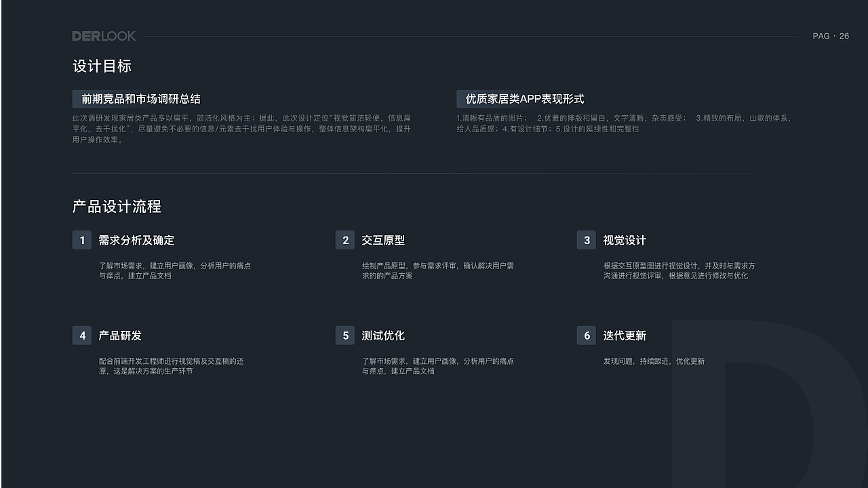This screenshot has height=488, width=868.
Task: Select the numbered badge 5 beside 测试优化
Action: tap(345, 335)
